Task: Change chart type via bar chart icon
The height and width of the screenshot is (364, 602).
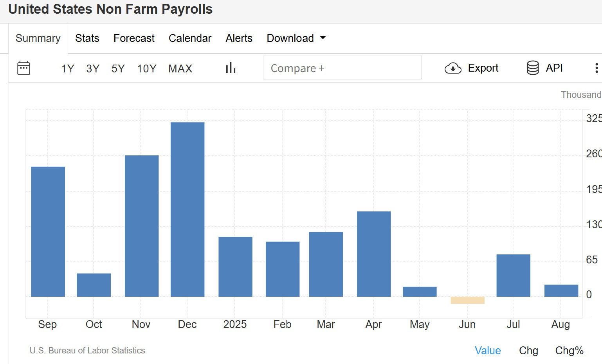Action: coord(231,68)
